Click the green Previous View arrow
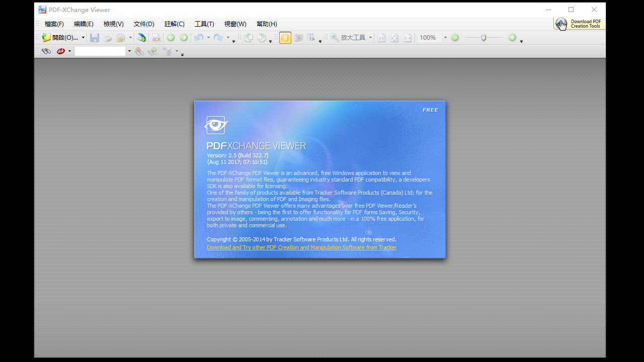 pyautogui.click(x=171, y=37)
